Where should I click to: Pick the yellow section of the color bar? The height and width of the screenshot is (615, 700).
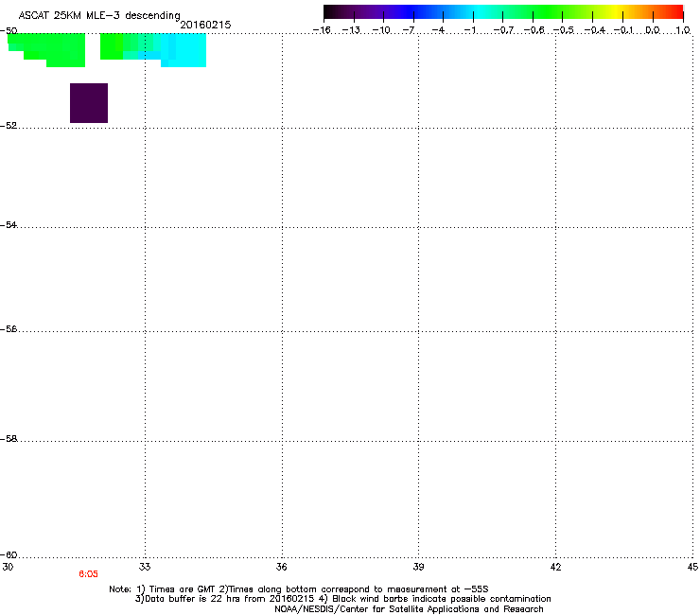pos(616,11)
